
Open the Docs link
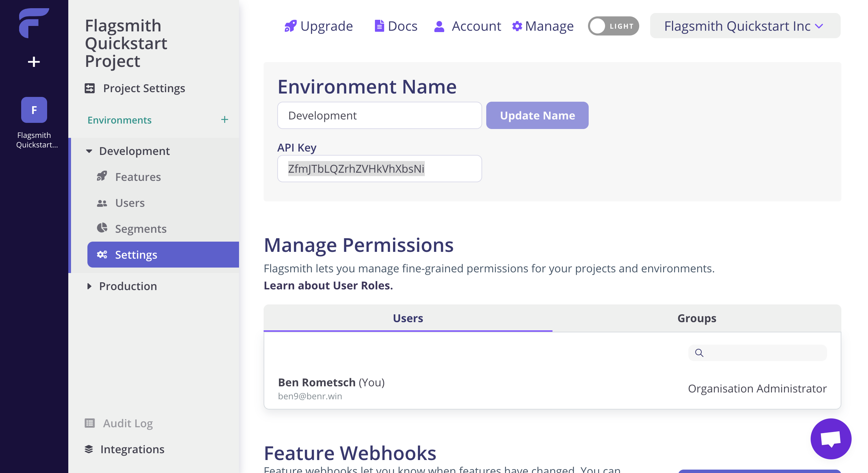(403, 26)
